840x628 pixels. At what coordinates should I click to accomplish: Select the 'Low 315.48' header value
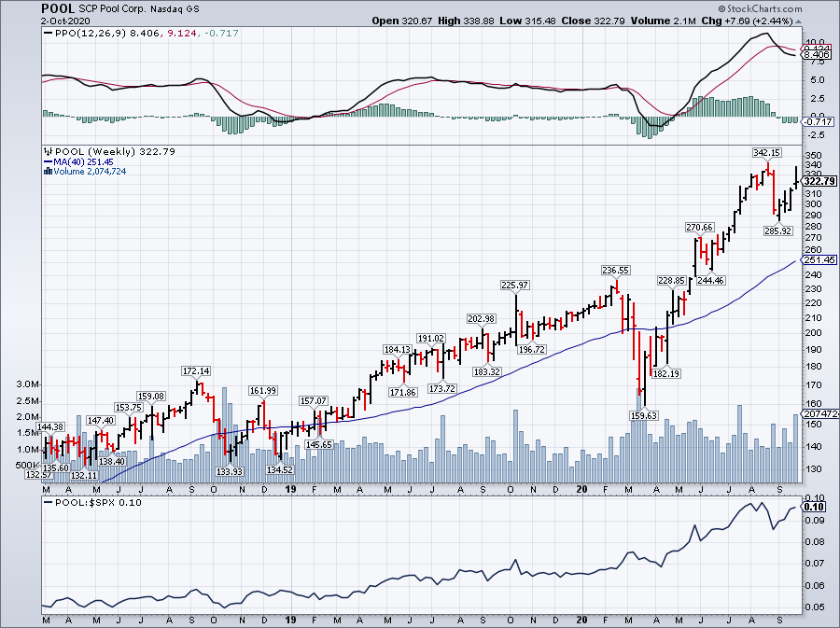[x=527, y=21]
